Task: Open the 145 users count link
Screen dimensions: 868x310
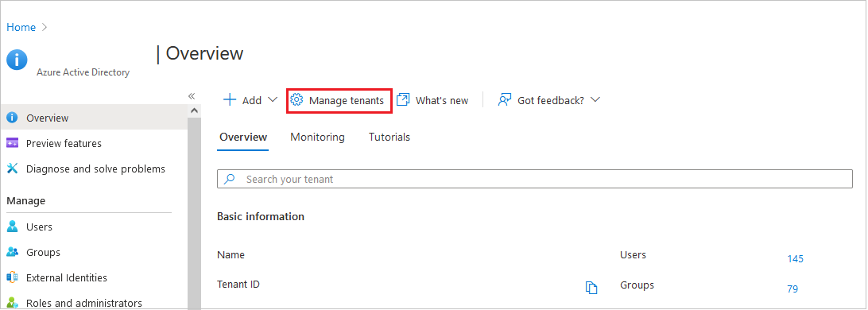Action: (x=795, y=258)
